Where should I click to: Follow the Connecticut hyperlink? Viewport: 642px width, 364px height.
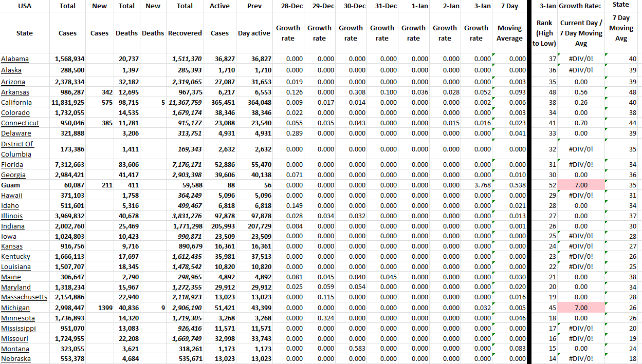point(20,123)
